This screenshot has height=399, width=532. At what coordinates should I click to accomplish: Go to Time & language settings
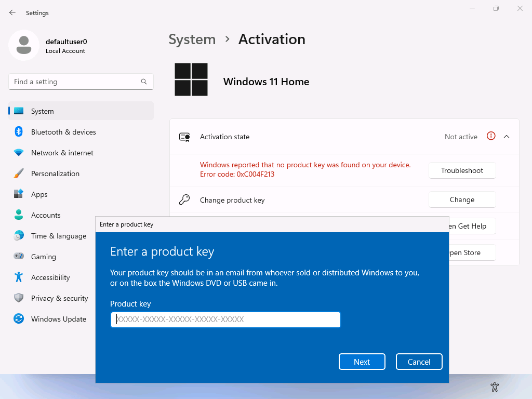click(x=58, y=236)
